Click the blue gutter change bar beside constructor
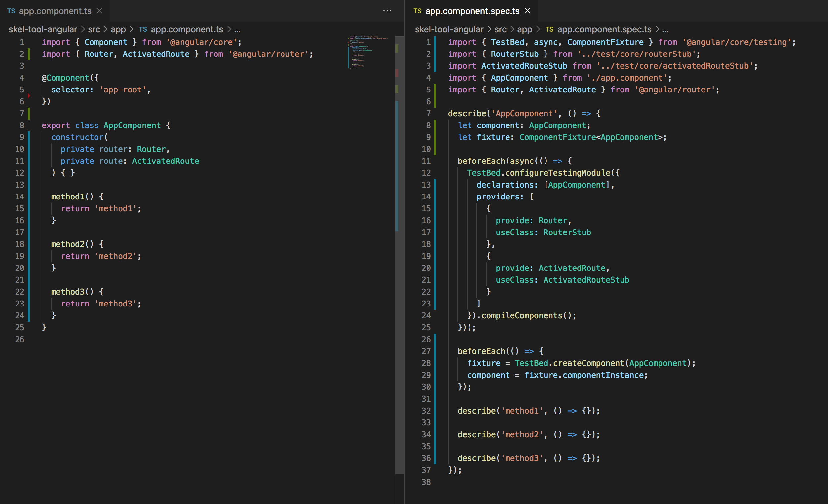The image size is (828, 504). (x=29, y=137)
